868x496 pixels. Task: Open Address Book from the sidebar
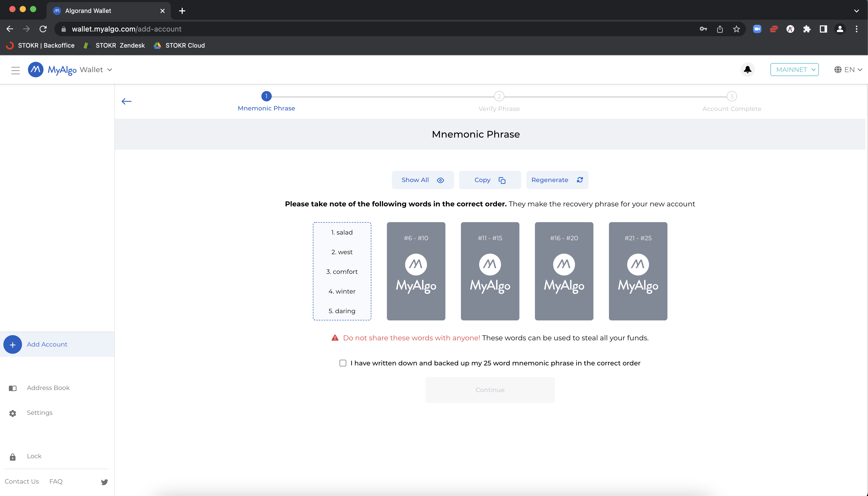tap(48, 388)
